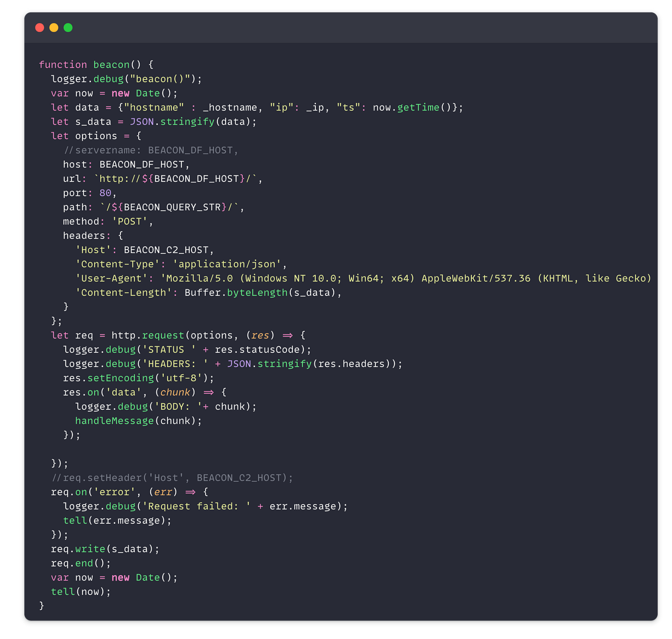Click the handleMessage(chunk); line
This screenshot has width=672, height=639.
pos(139,421)
